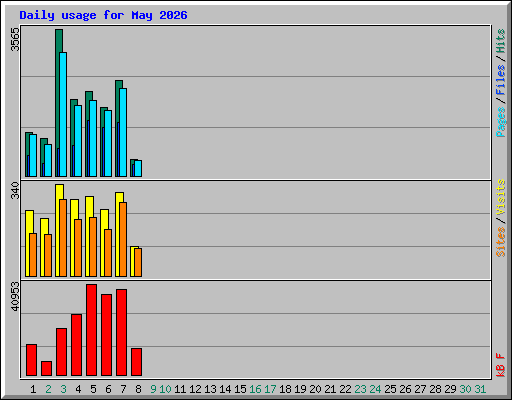Click day 28 on the x-axis
The height and width of the screenshot is (400, 512).
[x=435, y=389]
